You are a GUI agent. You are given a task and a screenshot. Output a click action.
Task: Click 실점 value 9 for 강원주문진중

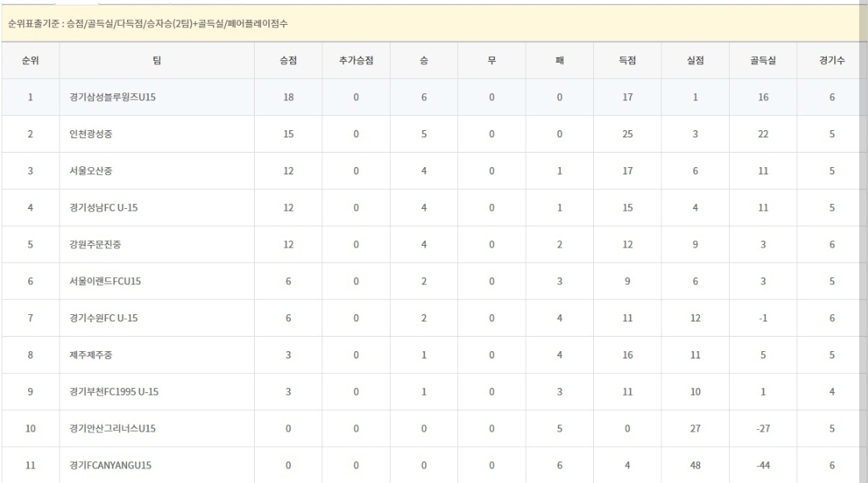pos(695,244)
